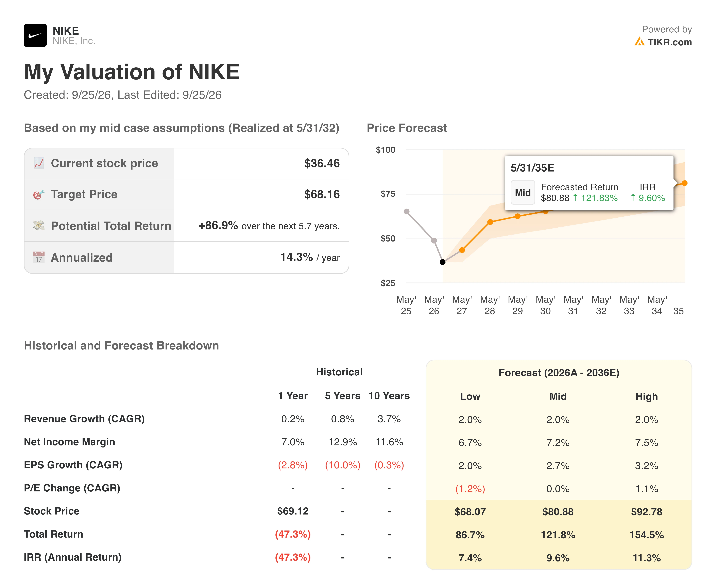Click the money icon beside Potential Total Return
This screenshot has height=588, width=716.
coord(39,226)
